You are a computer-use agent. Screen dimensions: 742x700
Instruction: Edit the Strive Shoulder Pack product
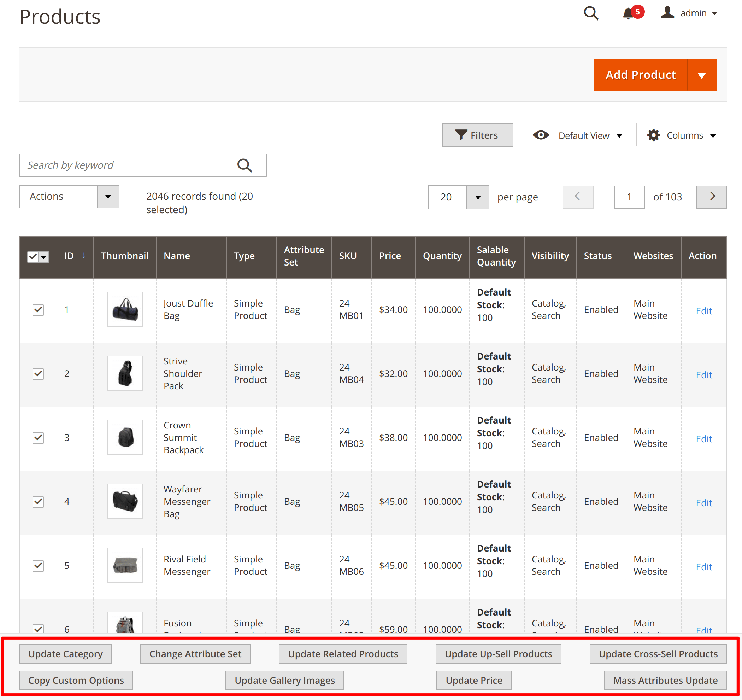click(703, 375)
